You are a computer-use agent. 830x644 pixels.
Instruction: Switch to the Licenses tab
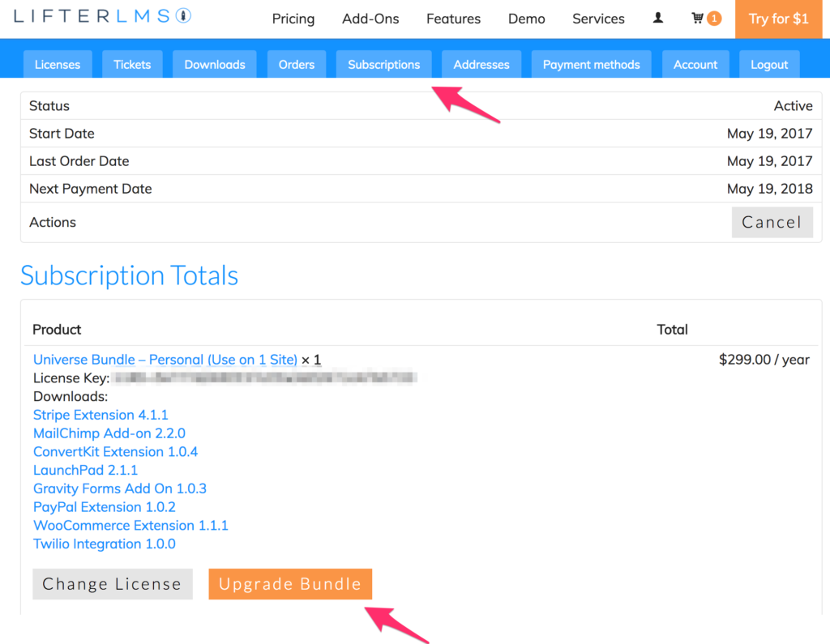click(58, 65)
